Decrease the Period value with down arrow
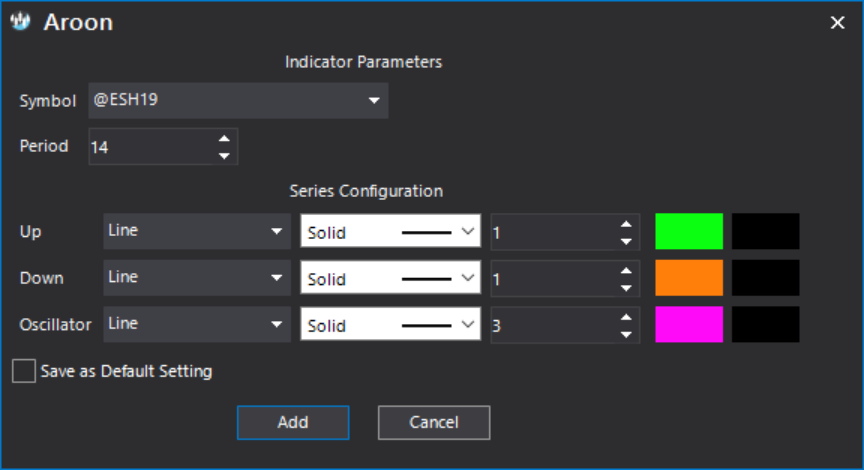The image size is (864, 470). click(x=224, y=156)
